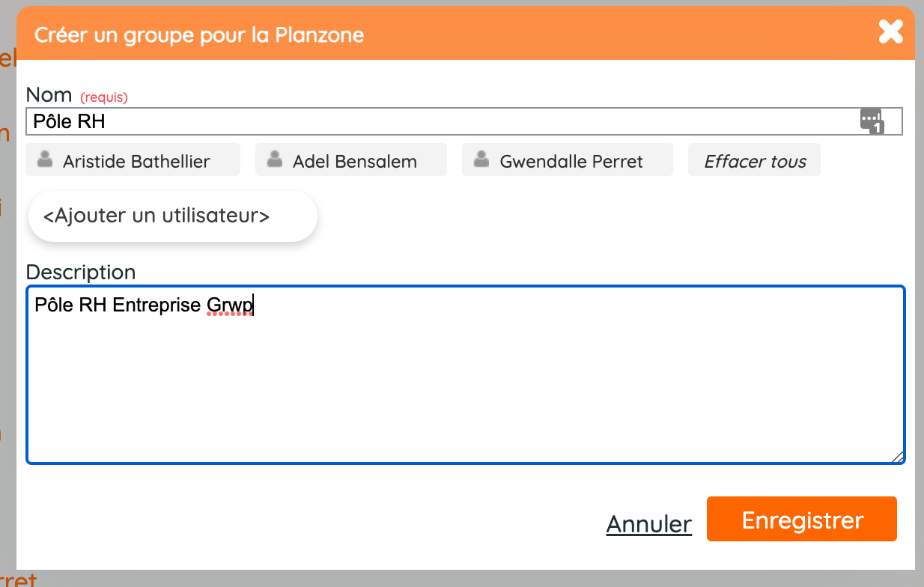
Task: Remove the Gwendalle Perret user chip
Action: click(x=567, y=160)
